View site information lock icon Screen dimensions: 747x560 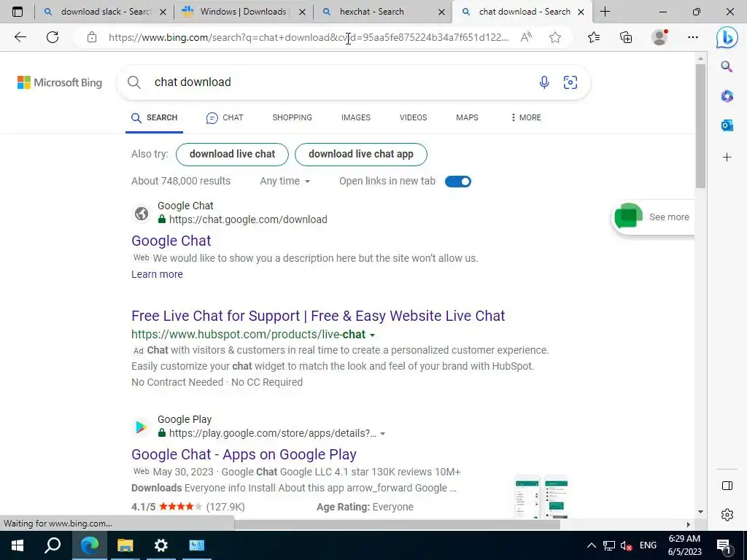[x=92, y=37]
